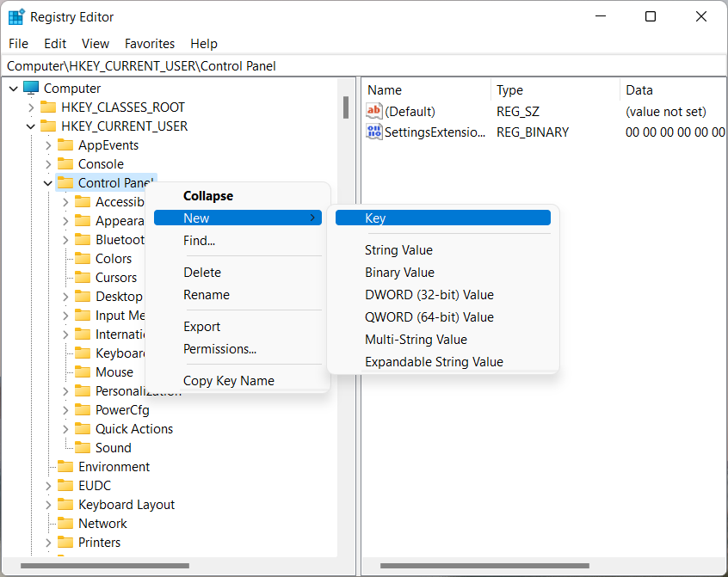This screenshot has width=728, height=577.
Task: Click the PowerCfg folder icon
Action: click(x=83, y=410)
